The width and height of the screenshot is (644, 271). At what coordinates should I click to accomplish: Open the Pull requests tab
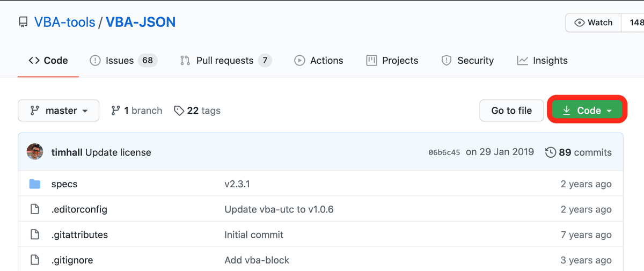(224, 61)
